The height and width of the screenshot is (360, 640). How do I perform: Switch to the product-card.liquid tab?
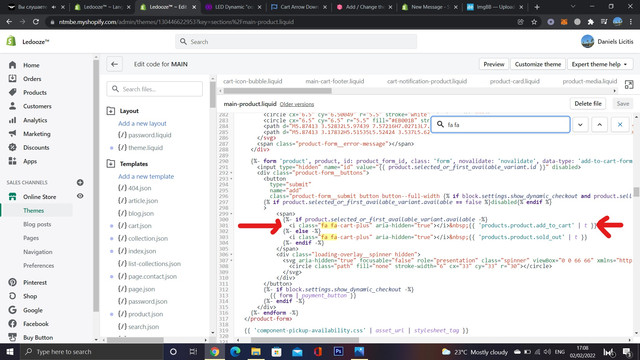click(514, 81)
